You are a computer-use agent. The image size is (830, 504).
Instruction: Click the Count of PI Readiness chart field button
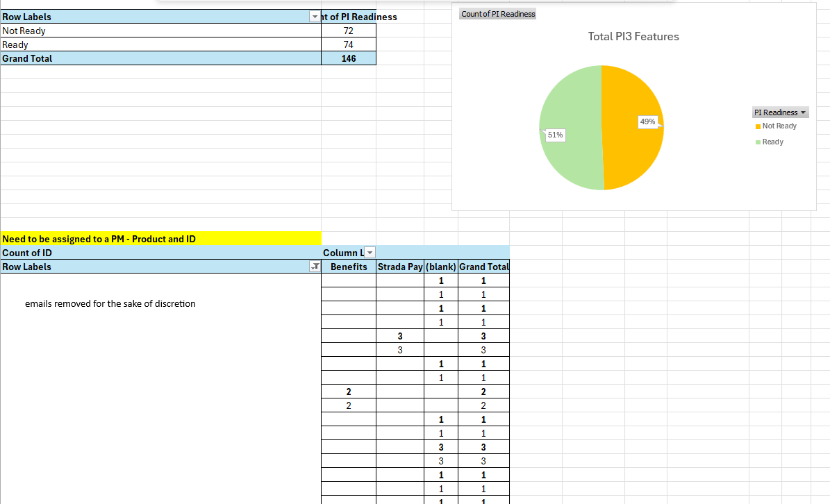pyautogui.click(x=498, y=14)
